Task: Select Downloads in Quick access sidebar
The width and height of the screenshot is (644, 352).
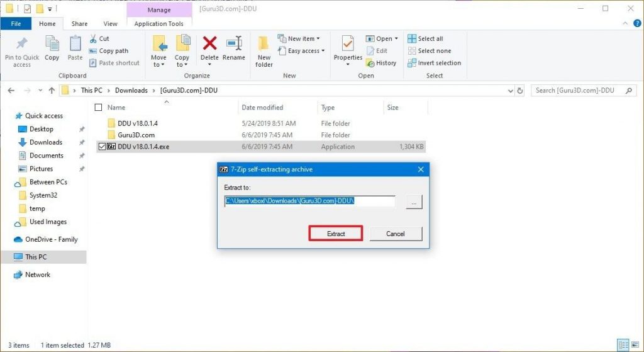Action: pyautogui.click(x=45, y=142)
